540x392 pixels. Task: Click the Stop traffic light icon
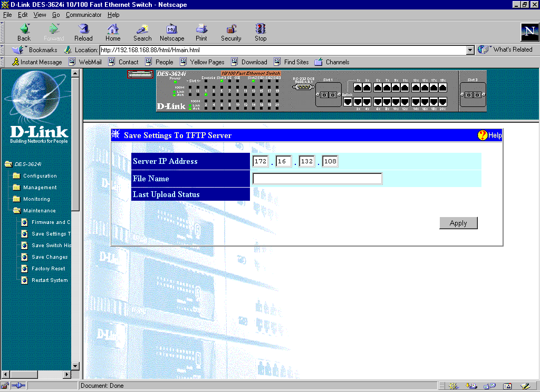click(x=261, y=30)
